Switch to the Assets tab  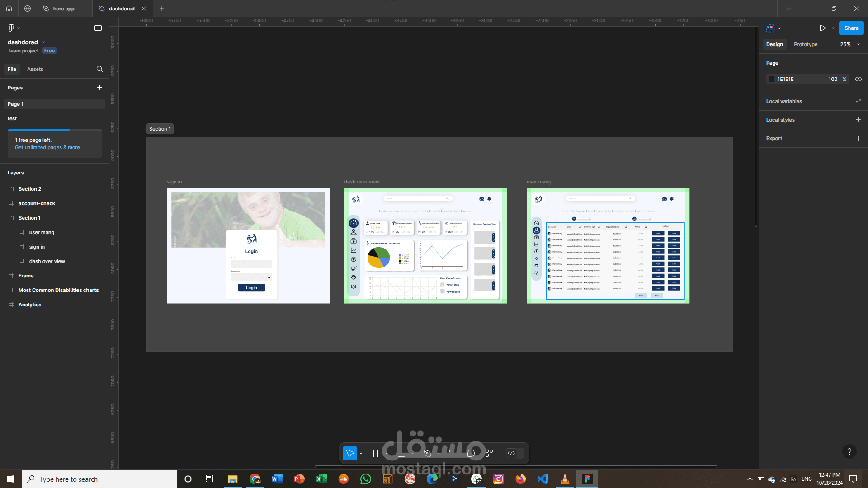[x=35, y=69]
